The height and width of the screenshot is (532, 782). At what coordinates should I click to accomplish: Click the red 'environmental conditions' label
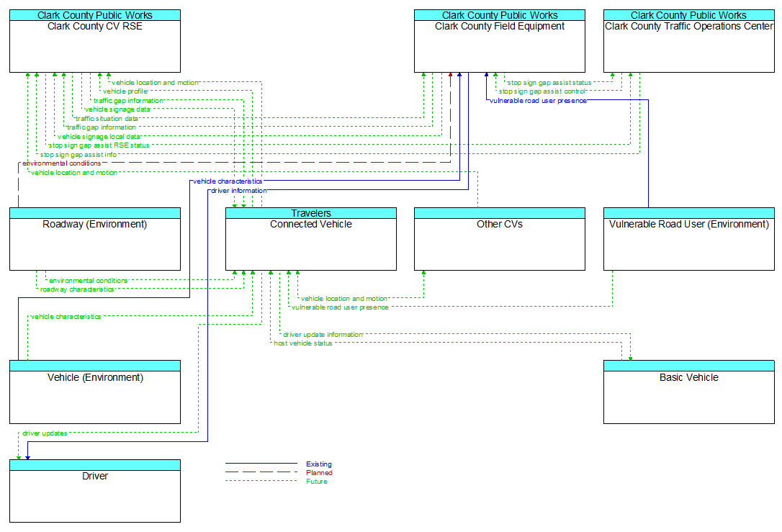tap(61, 163)
